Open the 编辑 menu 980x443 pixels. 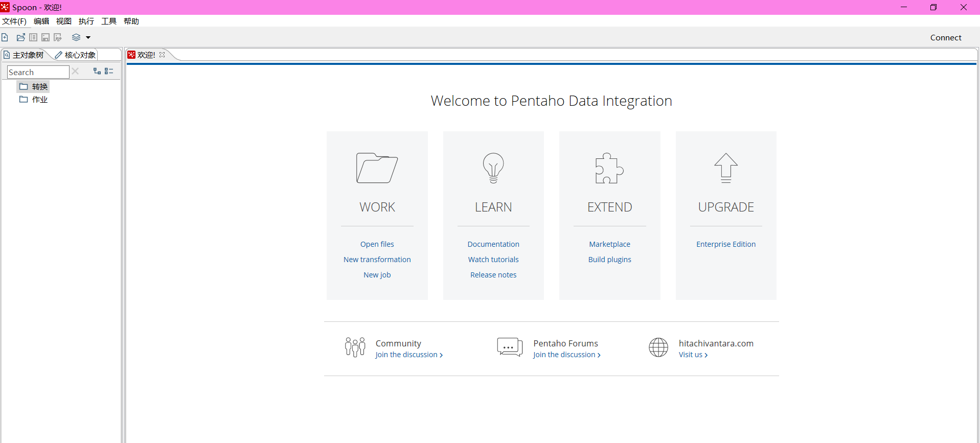tap(41, 21)
